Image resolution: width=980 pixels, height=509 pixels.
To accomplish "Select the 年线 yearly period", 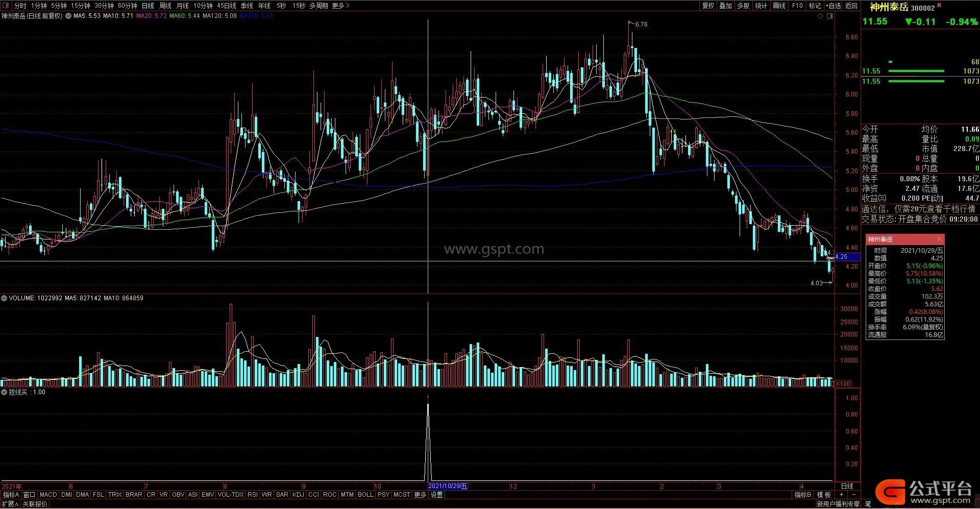I will (x=264, y=6).
